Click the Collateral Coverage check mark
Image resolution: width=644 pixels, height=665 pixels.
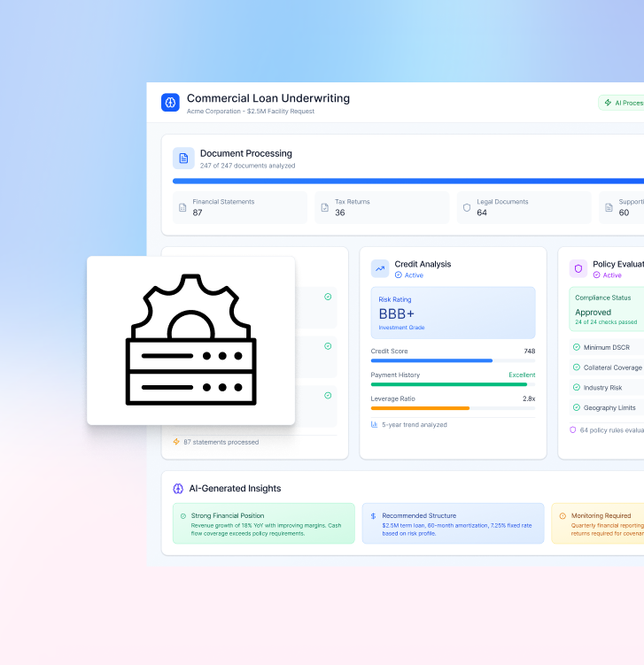577,367
